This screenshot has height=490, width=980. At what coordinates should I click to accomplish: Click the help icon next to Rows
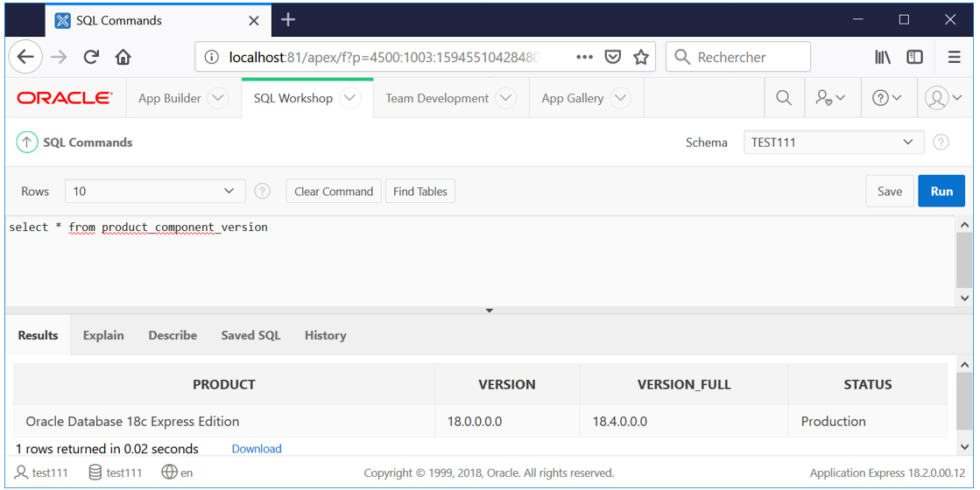pos(263,191)
